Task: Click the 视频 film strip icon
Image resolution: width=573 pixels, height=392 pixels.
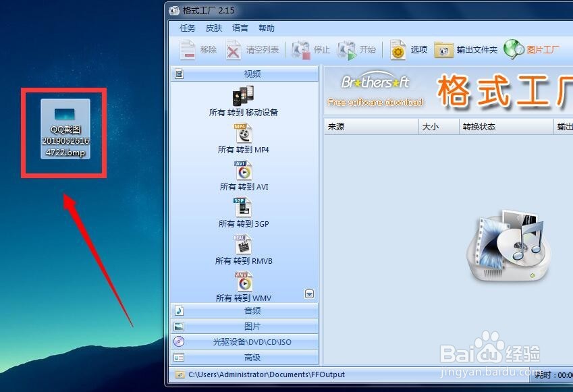Action: click(x=179, y=74)
